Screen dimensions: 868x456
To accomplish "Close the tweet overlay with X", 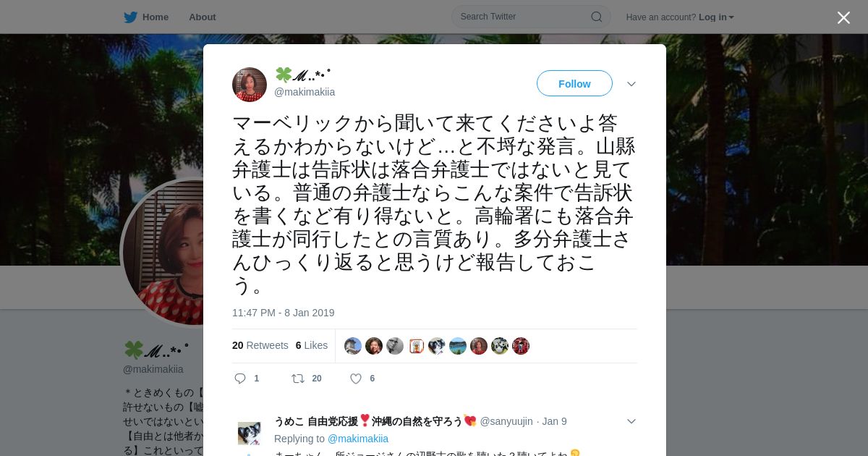I will [x=843, y=17].
